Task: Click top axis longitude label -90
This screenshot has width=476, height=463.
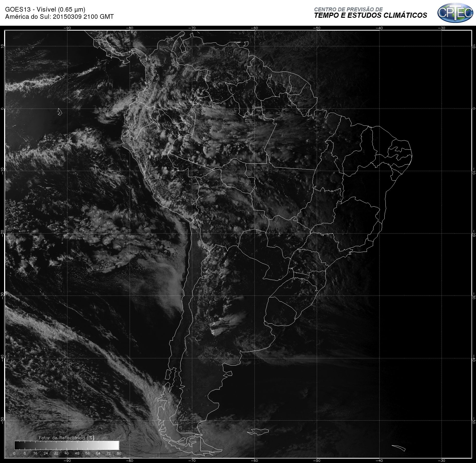Action: tap(67, 28)
